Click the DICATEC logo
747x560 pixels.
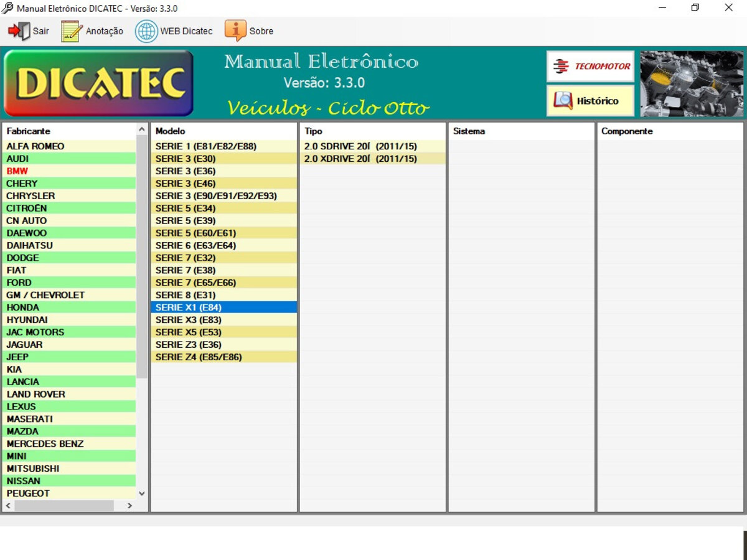click(99, 83)
